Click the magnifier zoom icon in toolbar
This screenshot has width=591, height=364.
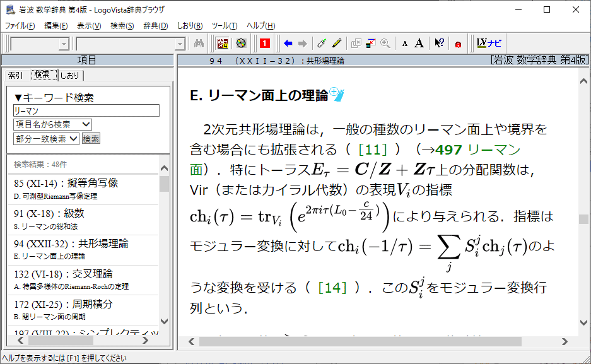(x=385, y=44)
